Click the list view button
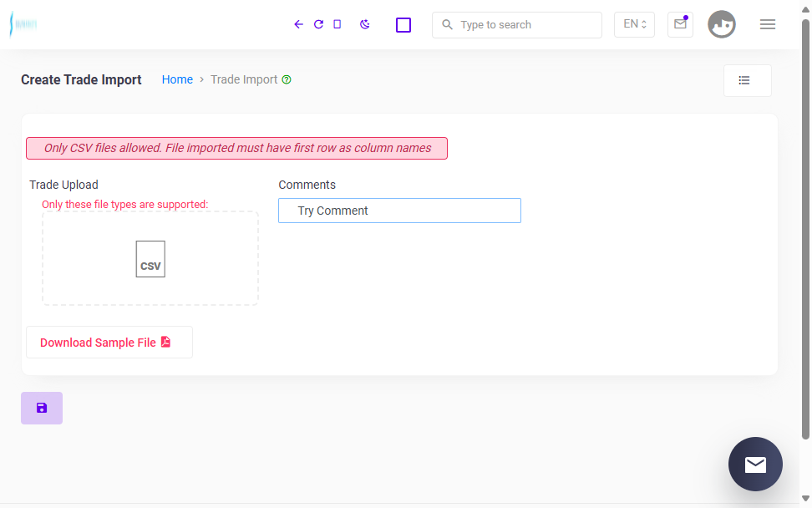Viewport: 812px width, 508px height. 748,80
